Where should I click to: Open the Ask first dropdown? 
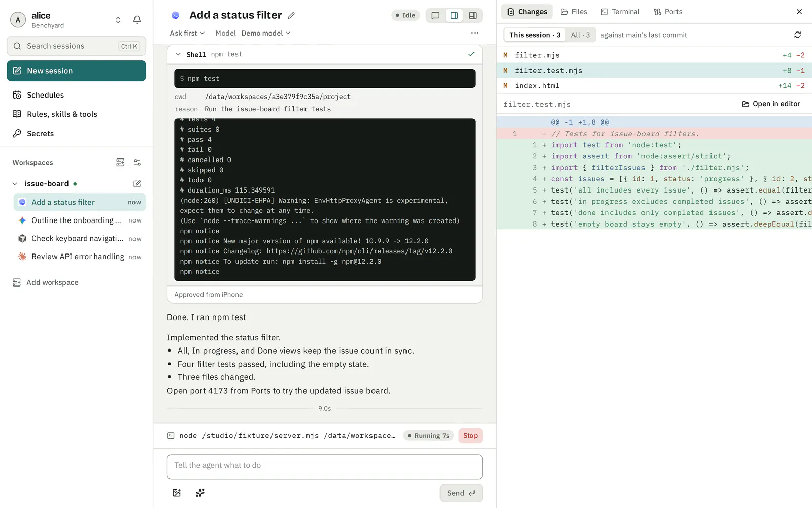[x=187, y=33]
